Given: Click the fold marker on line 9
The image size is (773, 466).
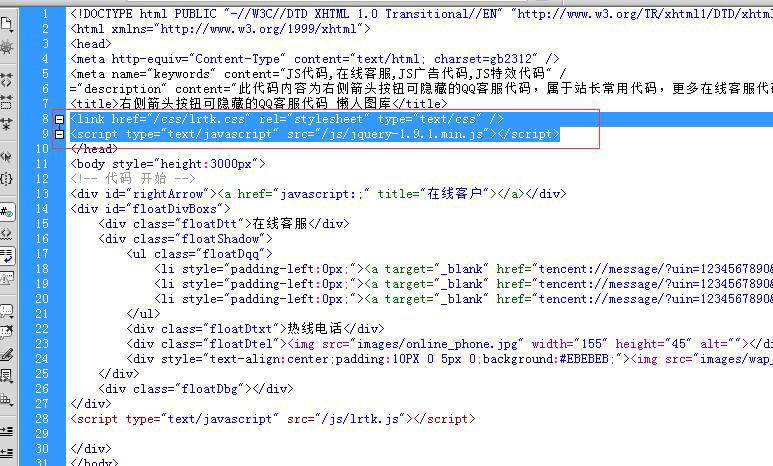Looking at the screenshot, I should pyautogui.click(x=60, y=134).
